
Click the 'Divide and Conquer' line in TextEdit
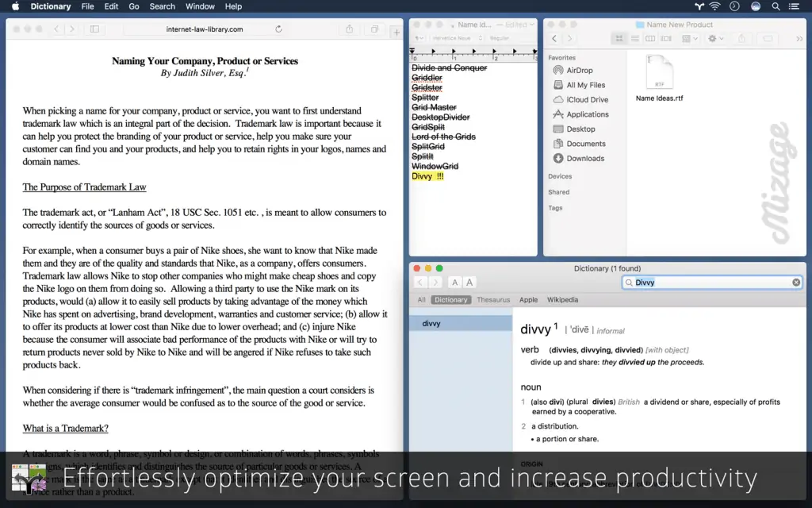[449, 68]
